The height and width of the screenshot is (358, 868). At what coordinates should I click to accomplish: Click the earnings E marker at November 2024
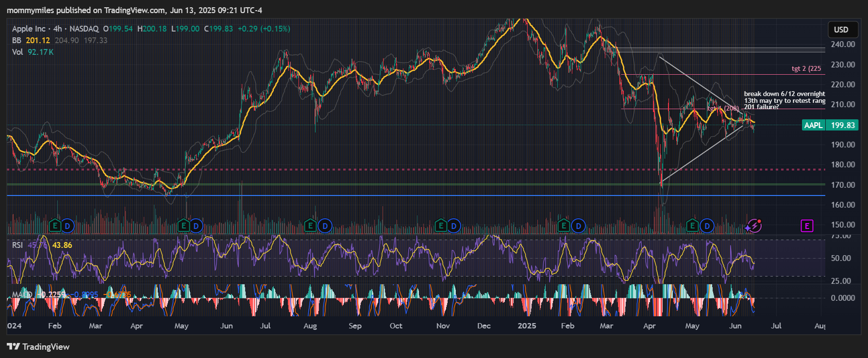(x=441, y=226)
